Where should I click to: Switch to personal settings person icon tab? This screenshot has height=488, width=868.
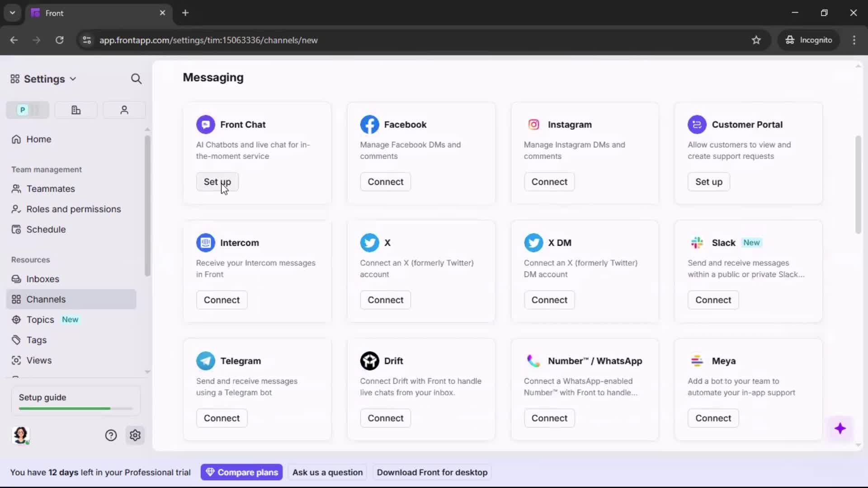coord(124,110)
